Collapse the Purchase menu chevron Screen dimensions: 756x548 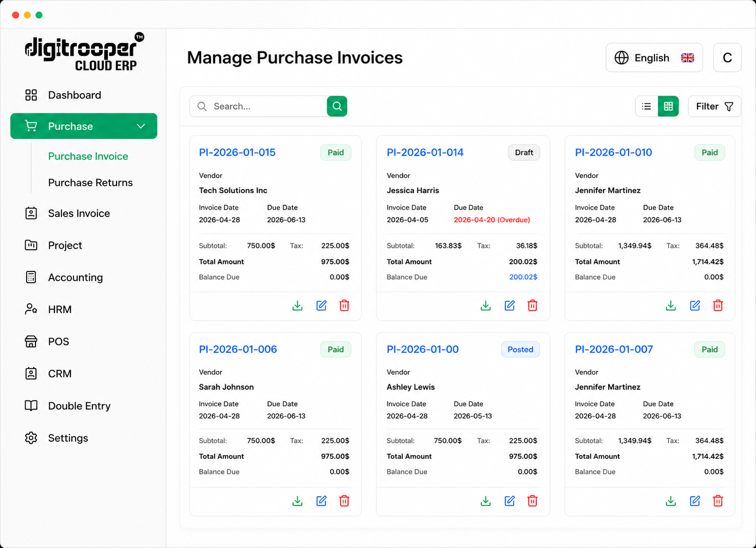(x=141, y=126)
